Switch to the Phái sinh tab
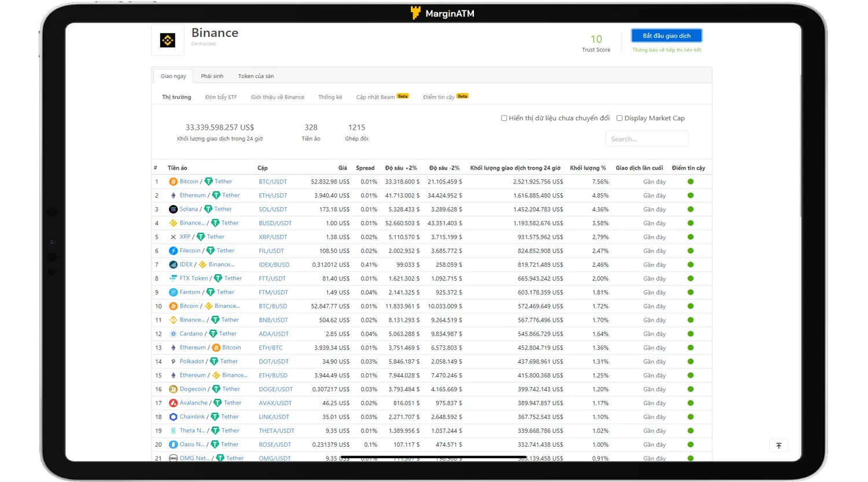The height and width of the screenshot is (482, 868). coord(212,76)
